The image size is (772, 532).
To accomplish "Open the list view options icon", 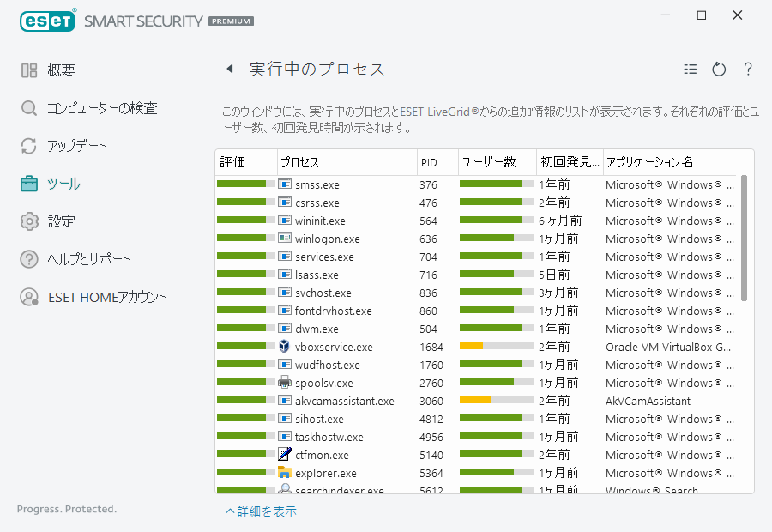I will point(691,70).
